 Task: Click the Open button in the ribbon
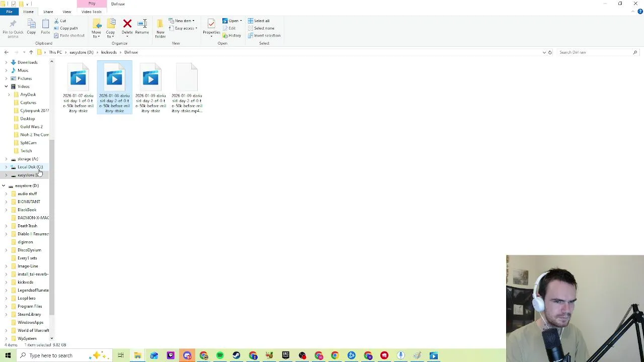232,21
